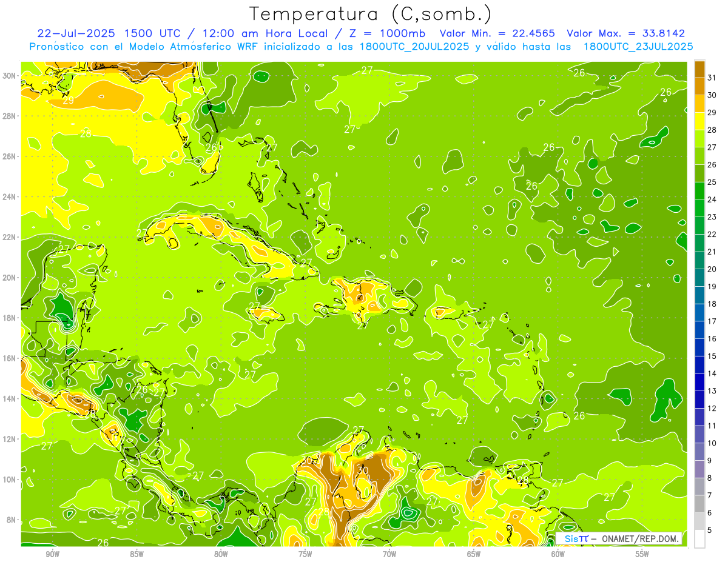Click the 28N latitude axis label
The height and width of the screenshot is (562, 728).
point(9,116)
